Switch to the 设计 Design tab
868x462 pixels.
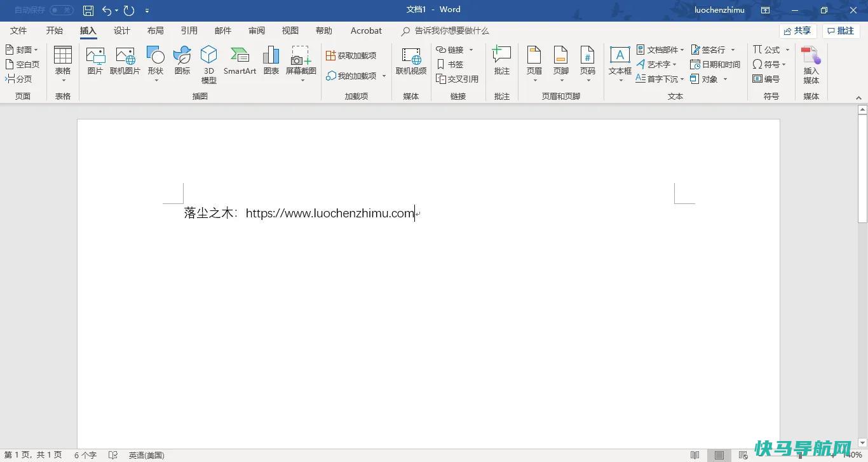[122, 31]
